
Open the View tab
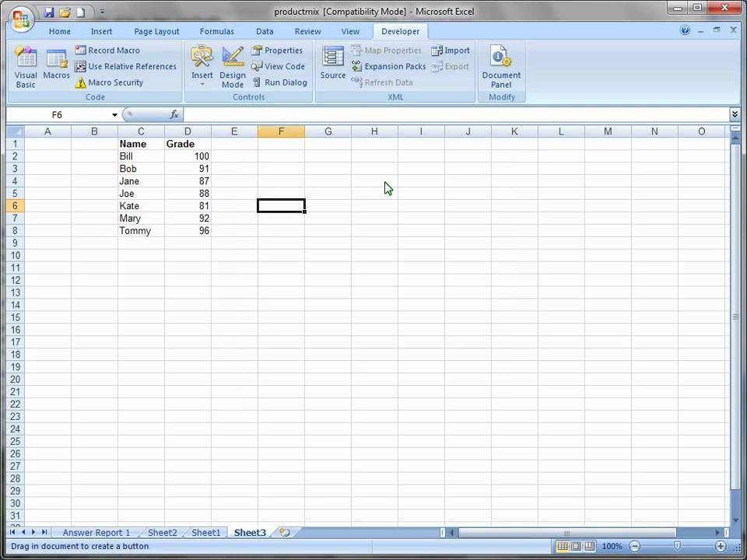click(350, 31)
